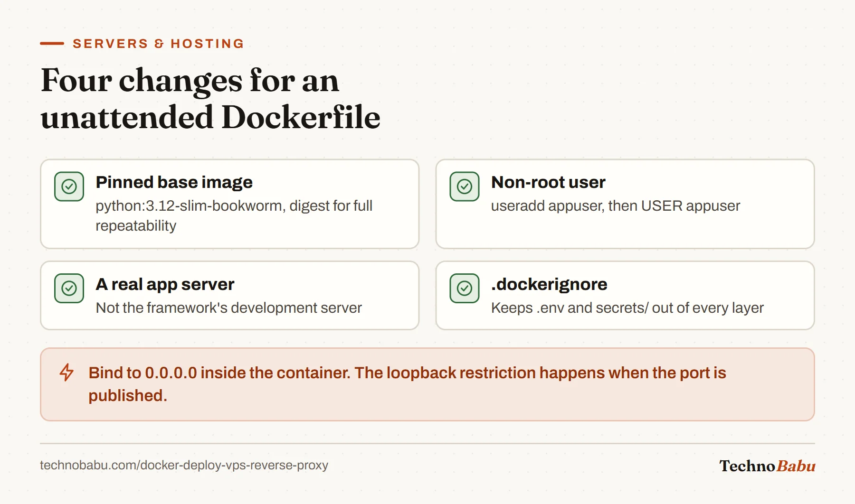This screenshot has width=855, height=504.
Task: Click the 'A real app server' card title
Action: tap(165, 284)
